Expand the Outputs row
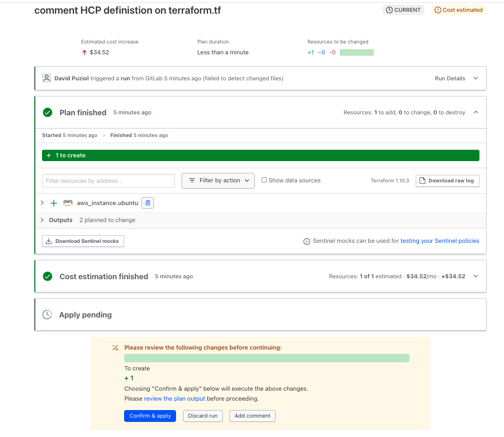This screenshot has width=504, height=437. click(42, 220)
